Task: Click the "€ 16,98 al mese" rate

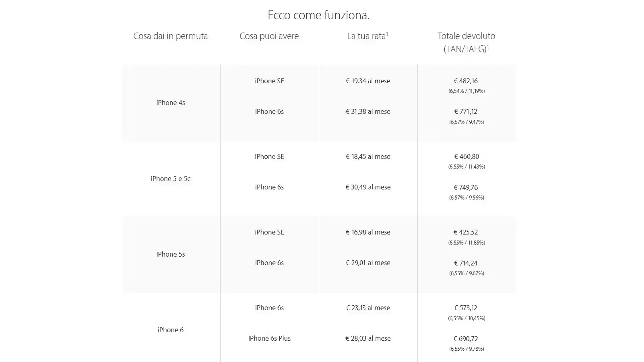Action: tap(368, 232)
